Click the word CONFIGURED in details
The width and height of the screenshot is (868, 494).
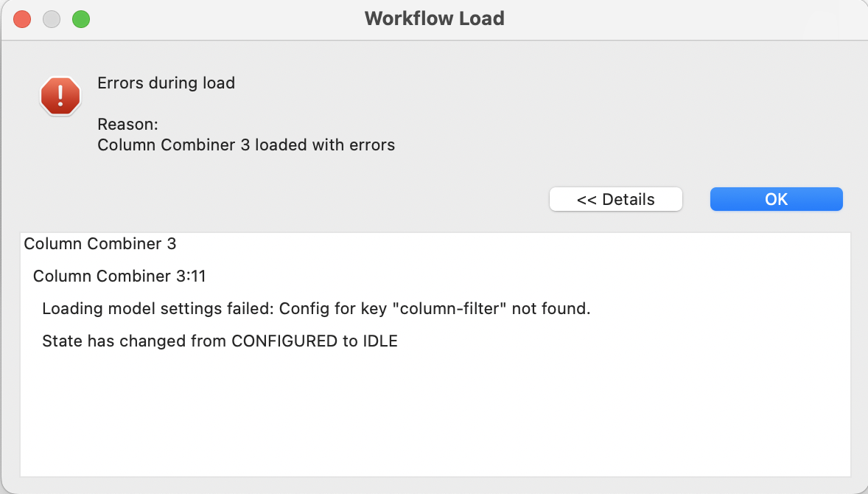click(284, 341)
